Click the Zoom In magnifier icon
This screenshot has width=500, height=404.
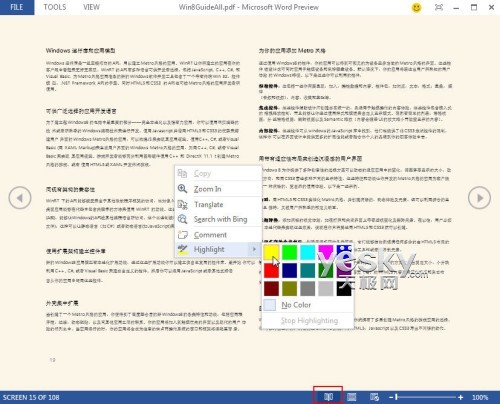click(182, 189)
